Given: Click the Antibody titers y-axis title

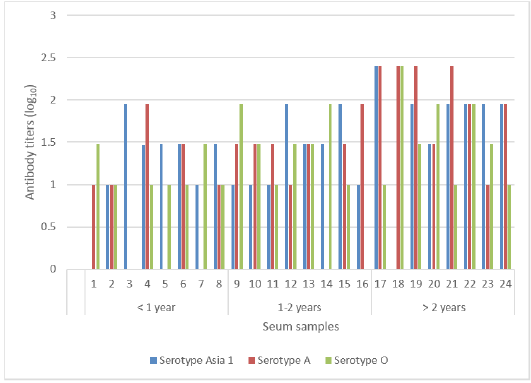Looking at the screenshot, I should pyautogui.click(x=30, y=142).
